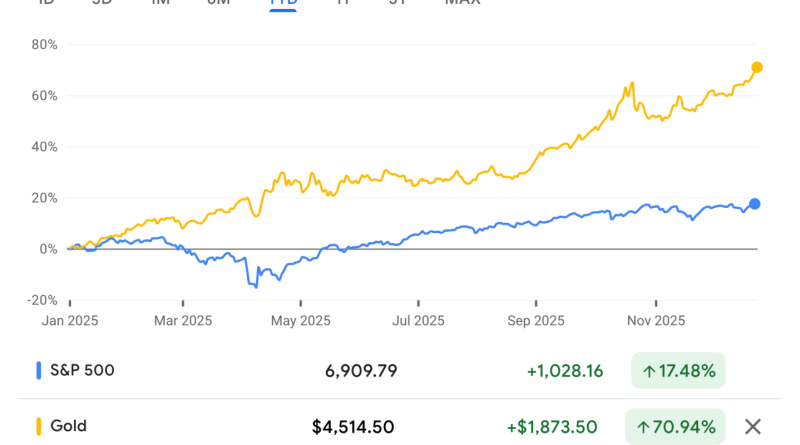The image size is (800, 445).
Task: Click the blue S&P 500 color marker
Action: pos(39,371)
